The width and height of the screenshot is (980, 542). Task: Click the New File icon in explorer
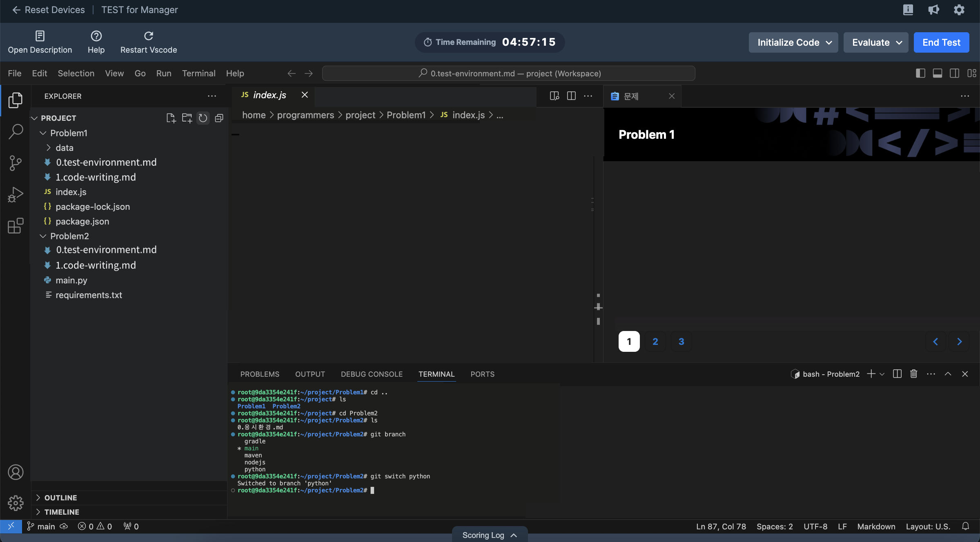[x=171, y=118]
